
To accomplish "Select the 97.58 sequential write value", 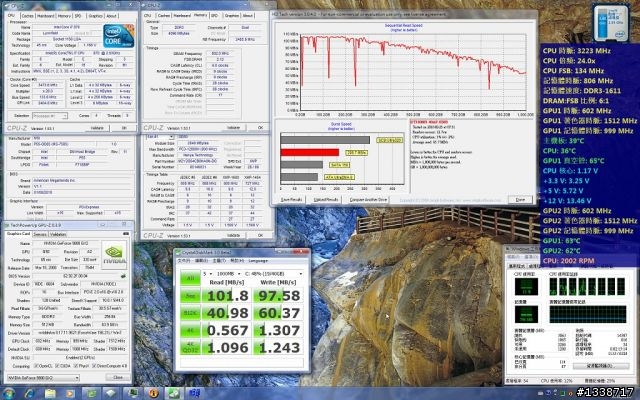I will click(x=278, y=296).
